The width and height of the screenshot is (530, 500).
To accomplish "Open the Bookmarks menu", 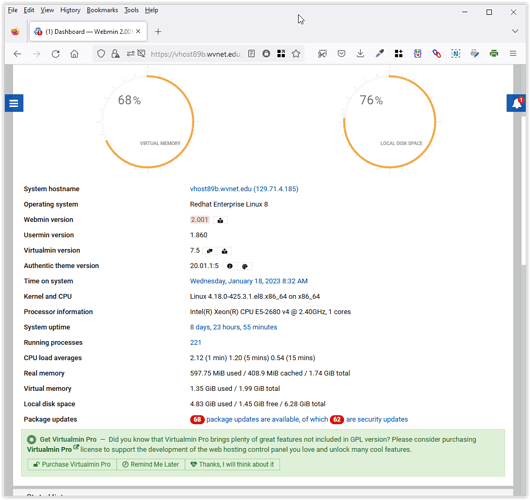I will pyautogui.click(x=102, y=10).
